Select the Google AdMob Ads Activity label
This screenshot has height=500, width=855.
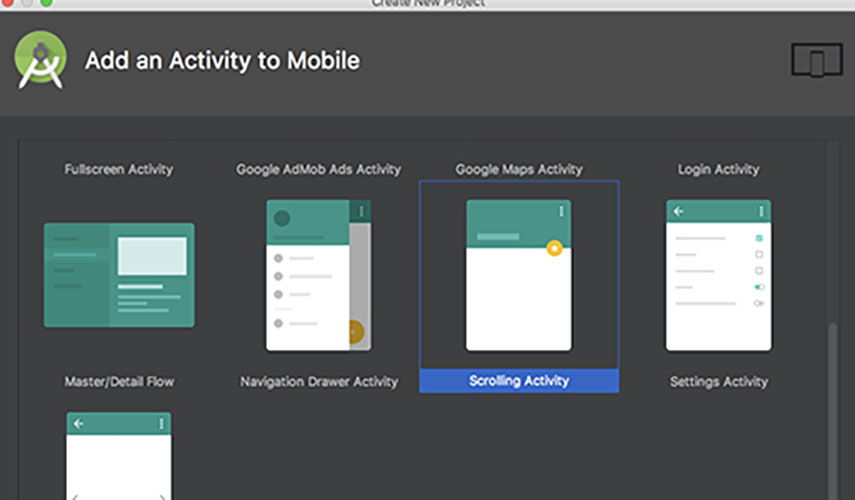[318, 170]
